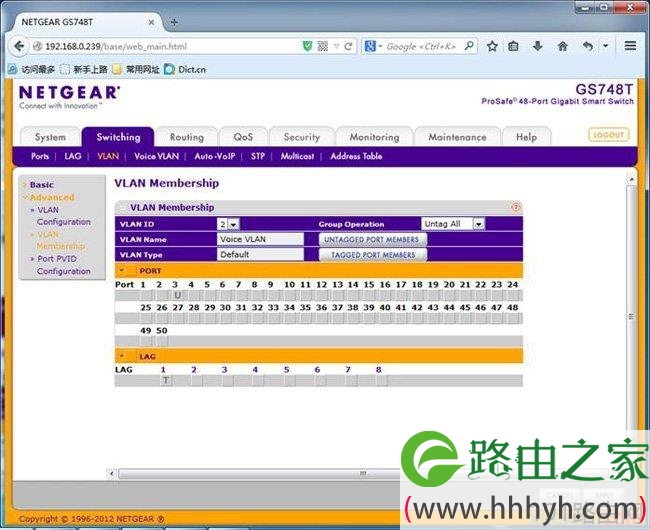
Task: Open the 新手上路 bookmark
Action: (x=84, y=70)
